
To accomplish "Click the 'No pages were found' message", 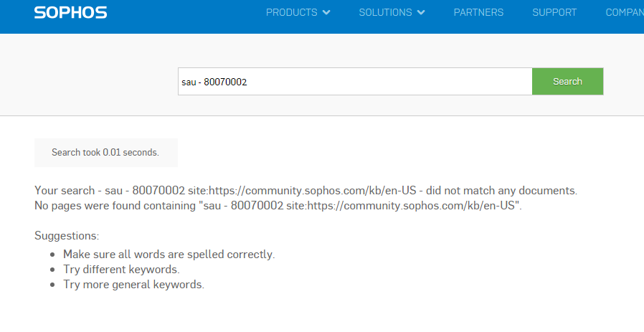I will (x=278, y=206).
